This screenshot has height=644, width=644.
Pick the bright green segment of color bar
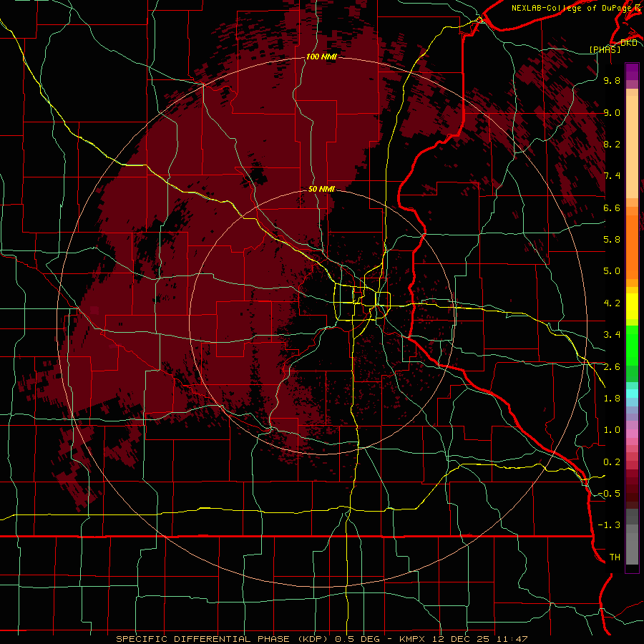pyautogui.click(x=632, y=345)
